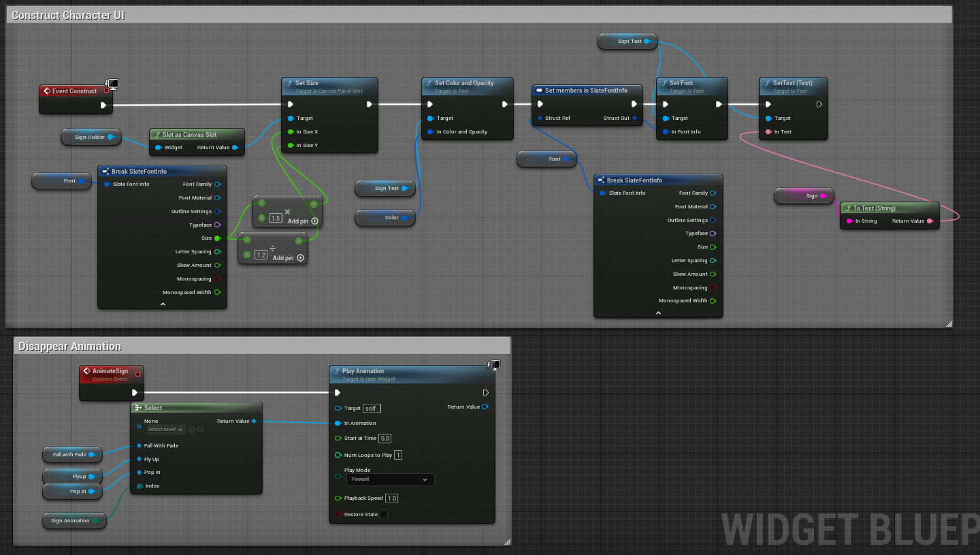The width and height of the screenshot is (980, 555).
Task: Click the browse magnifier icon in the Select node
Action: pyautogui.click(x=200, y=430)
